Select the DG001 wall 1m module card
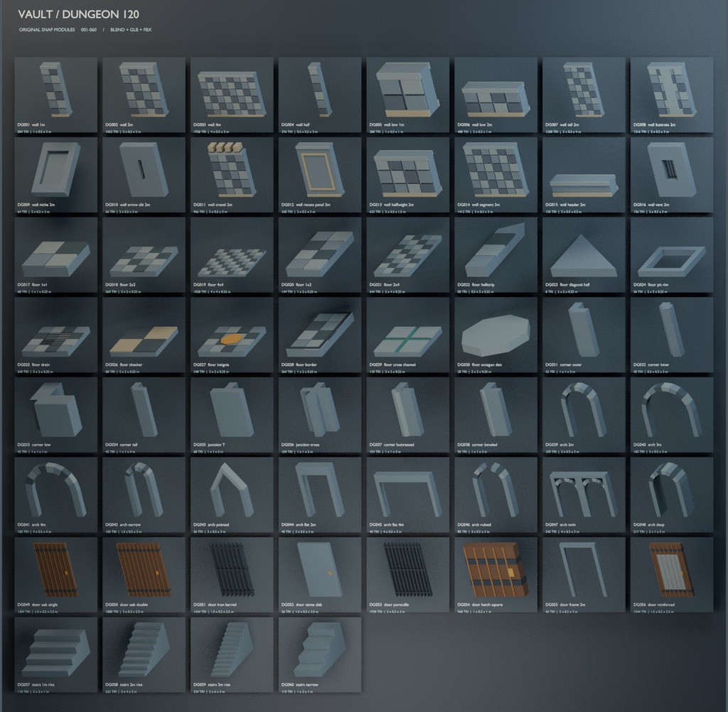Screen dimensions: 728x712 coord(56,95)
